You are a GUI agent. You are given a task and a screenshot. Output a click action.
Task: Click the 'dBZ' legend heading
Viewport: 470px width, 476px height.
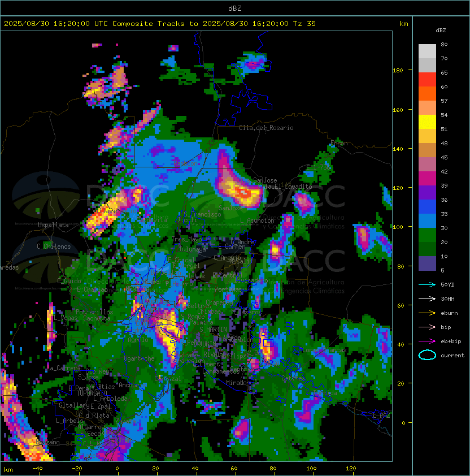[x=441, y=31]
